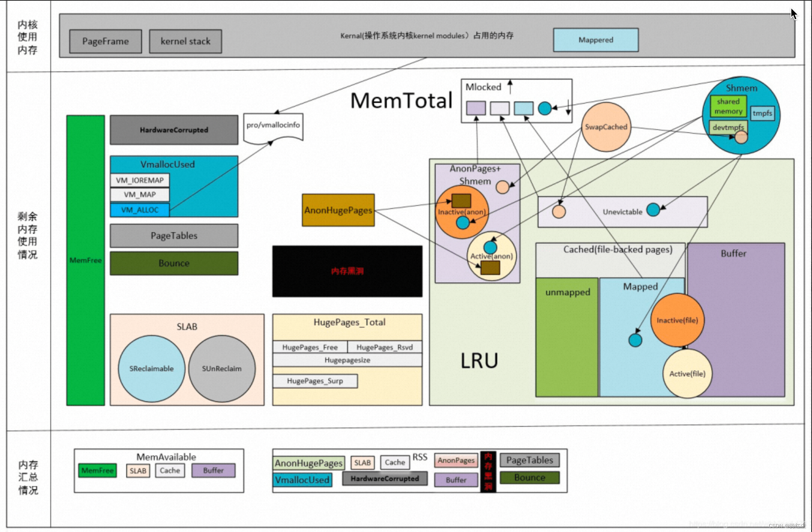Select the HardwareCorrupted gray box
The image size is (812, 532).
point(174,130)
